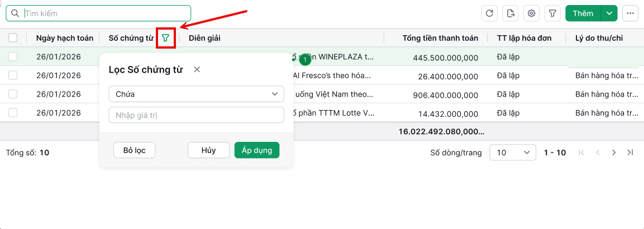This screenshot has width=644, height=229.
Task: Jump to the last page arrow
Action: 630,152
